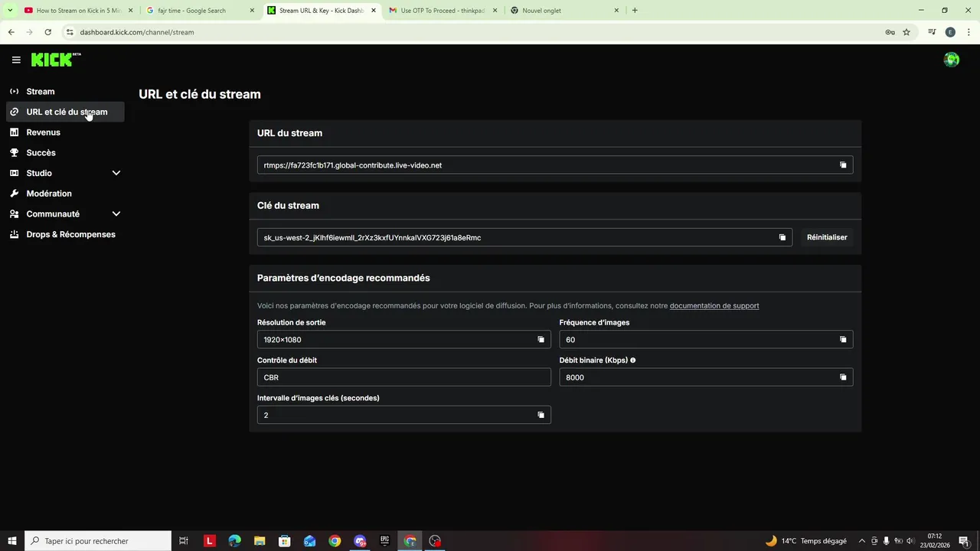
Task: Open a new browser tab
Action: [635, 11]
